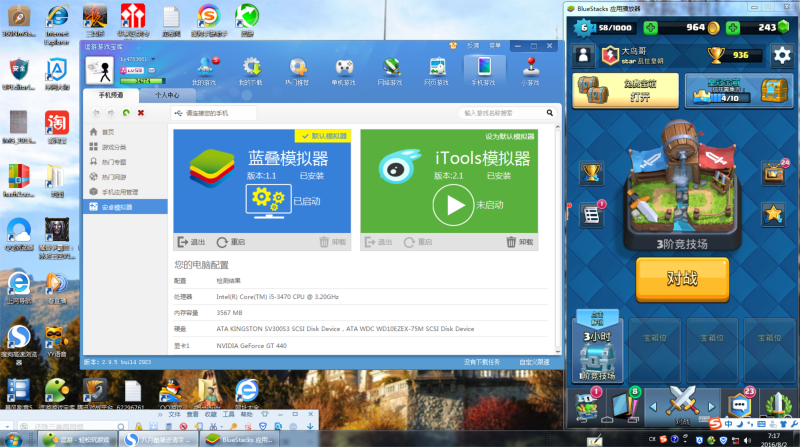Open the 菜单 menu in title bar
The image size is (800, 447).
point(494,45)
